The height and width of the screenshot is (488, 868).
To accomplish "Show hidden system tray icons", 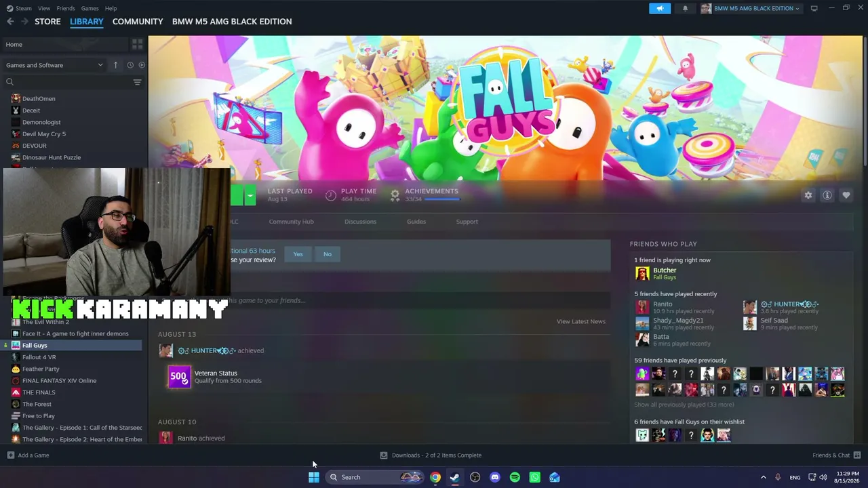I will 763,477.
